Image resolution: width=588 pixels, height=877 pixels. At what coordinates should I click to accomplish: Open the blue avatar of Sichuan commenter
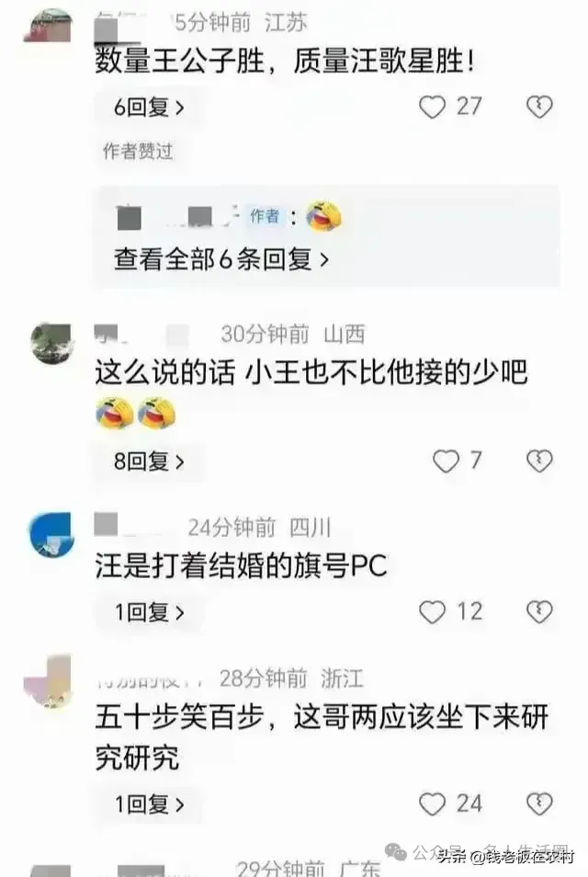pos(51,535)
